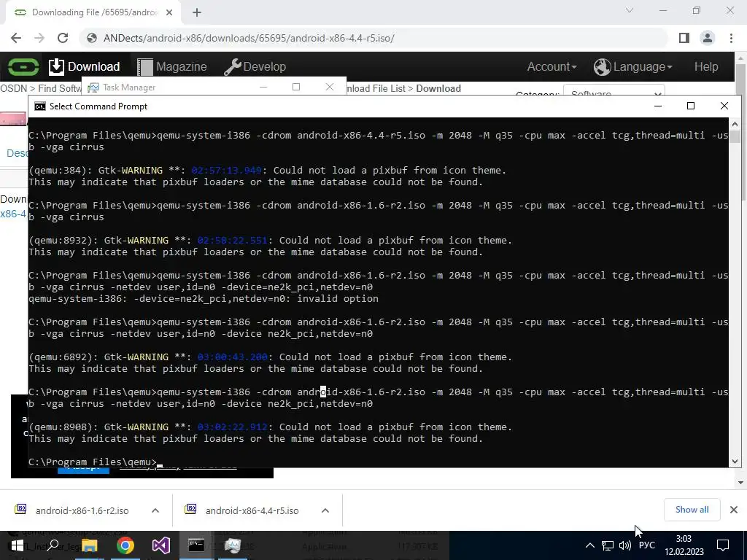Image resolution: width=747 pixels, height=560 pixels.
Task: Reload the page in Chrome
Action: point(63,38)
